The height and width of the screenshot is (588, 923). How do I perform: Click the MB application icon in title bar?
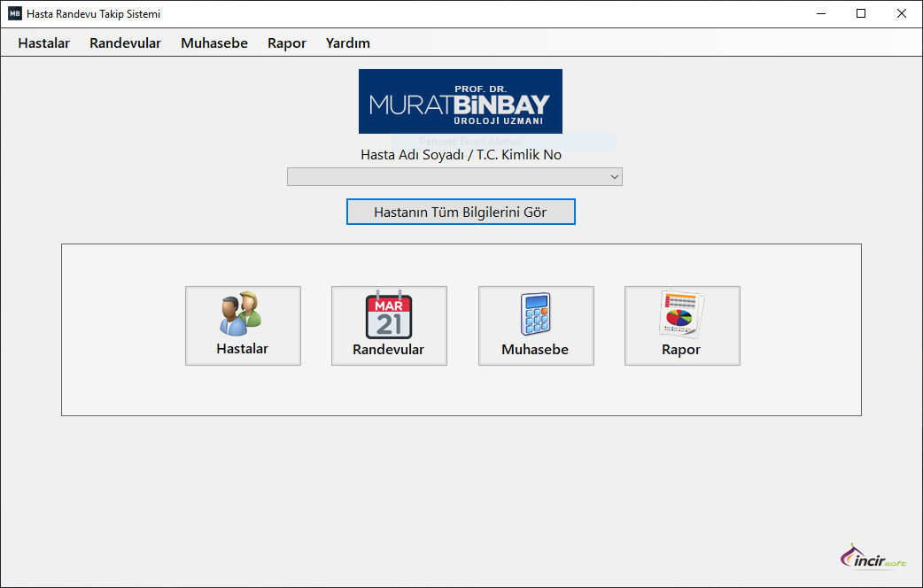click(x=15, y=13)
